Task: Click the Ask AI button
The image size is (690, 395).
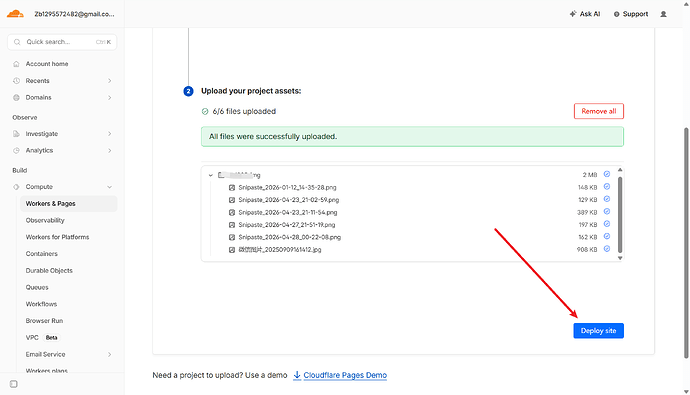Action: [585, 14]
